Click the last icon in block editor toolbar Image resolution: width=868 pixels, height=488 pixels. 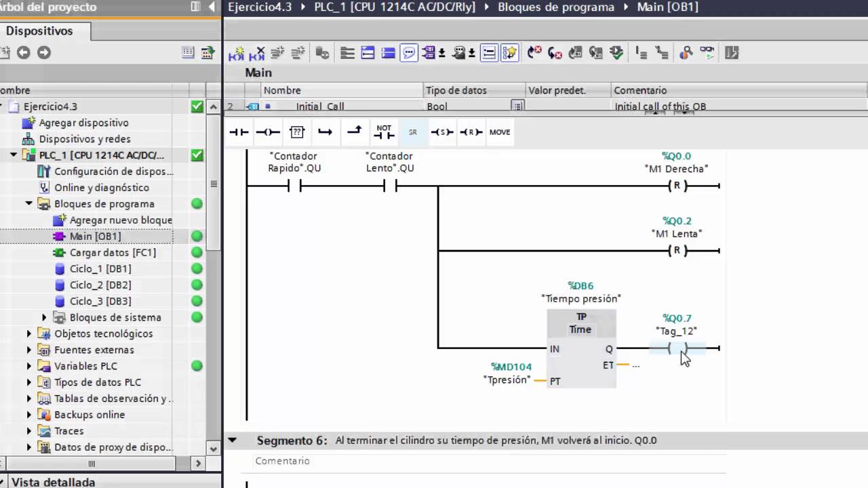[732, 53]
